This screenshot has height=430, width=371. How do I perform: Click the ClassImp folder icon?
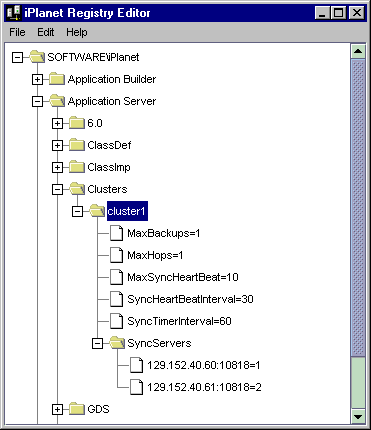(77, 167)
